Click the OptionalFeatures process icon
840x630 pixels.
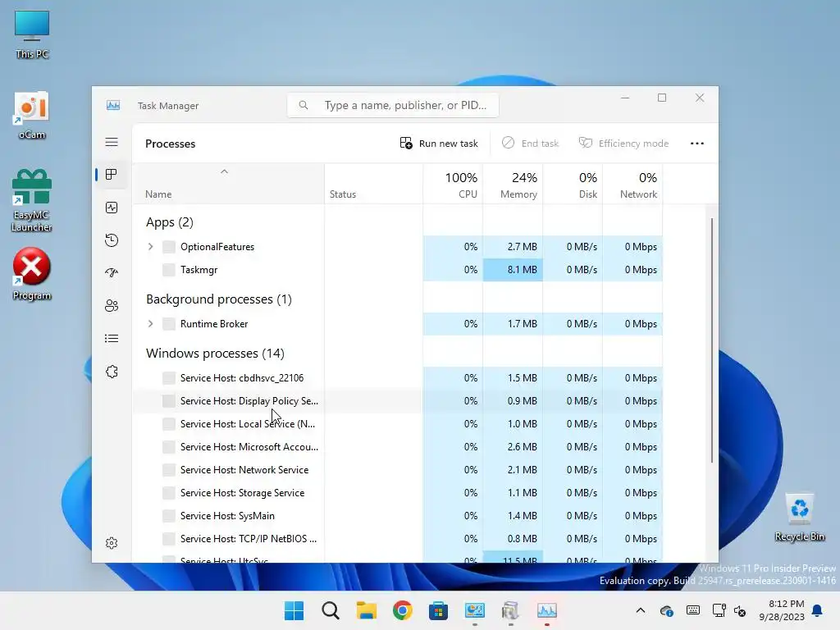[169, 247]
